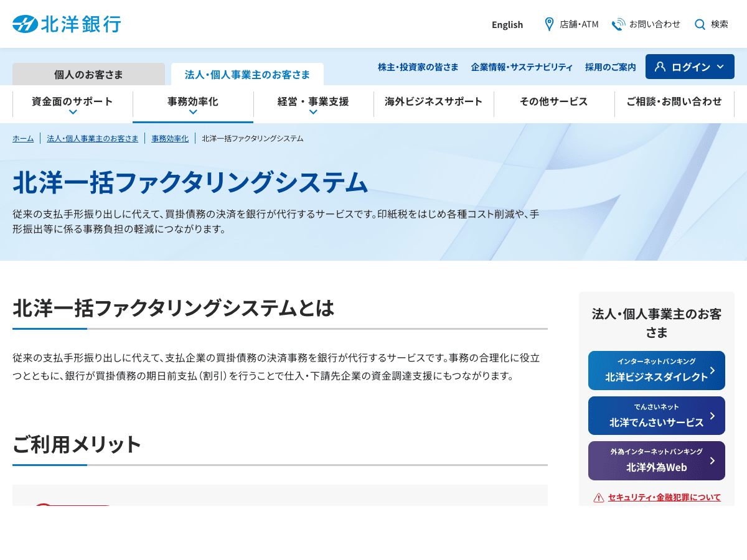Open 採用のご案内 link
The width and height of the screenshot is (747, 560).
tap(611, 67)
